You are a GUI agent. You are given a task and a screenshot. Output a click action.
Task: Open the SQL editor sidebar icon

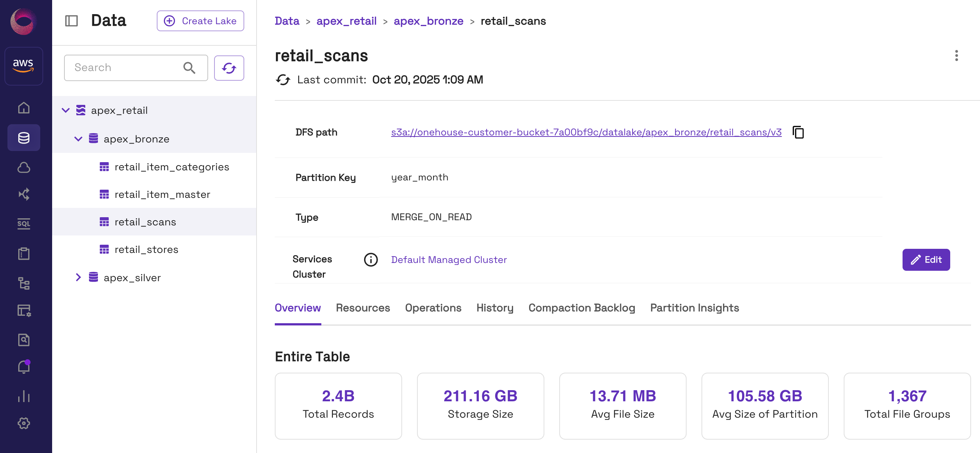[x=23, y=224]
